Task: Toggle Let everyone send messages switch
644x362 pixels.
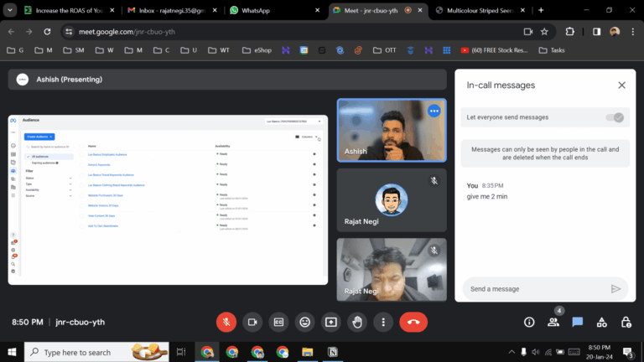Action: [615, 117]
